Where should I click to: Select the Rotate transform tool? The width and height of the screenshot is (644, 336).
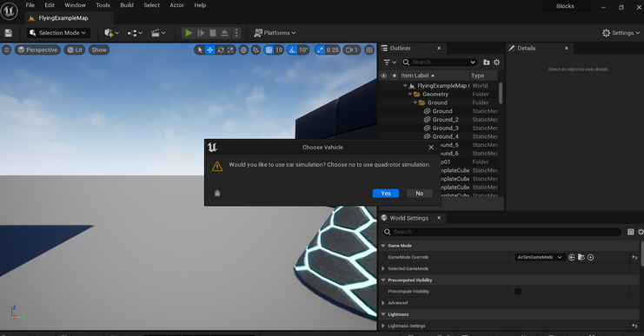[x=221, y=49]
